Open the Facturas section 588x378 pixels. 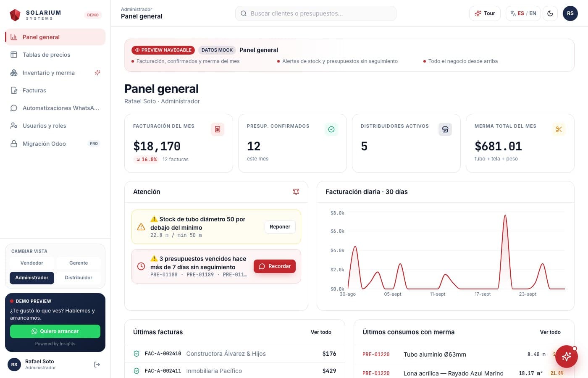point(55,90)
